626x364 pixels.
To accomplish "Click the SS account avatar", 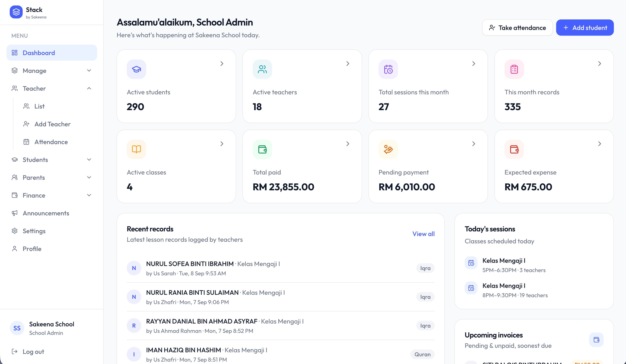I will (17, 328).
